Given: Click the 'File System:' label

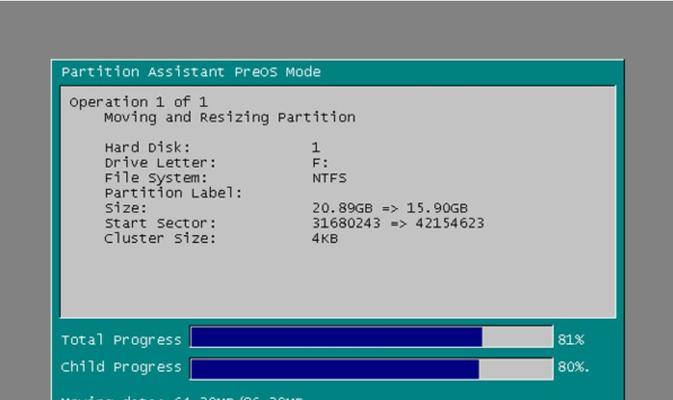Looking at the screenshot, I should [x=156, y=178].
